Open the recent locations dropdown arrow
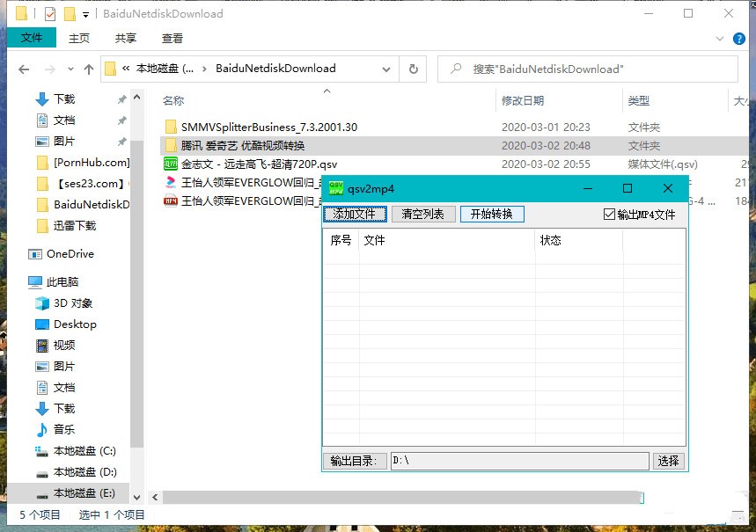The width and height of the screenshot is (756, 532). coord(71,69)
